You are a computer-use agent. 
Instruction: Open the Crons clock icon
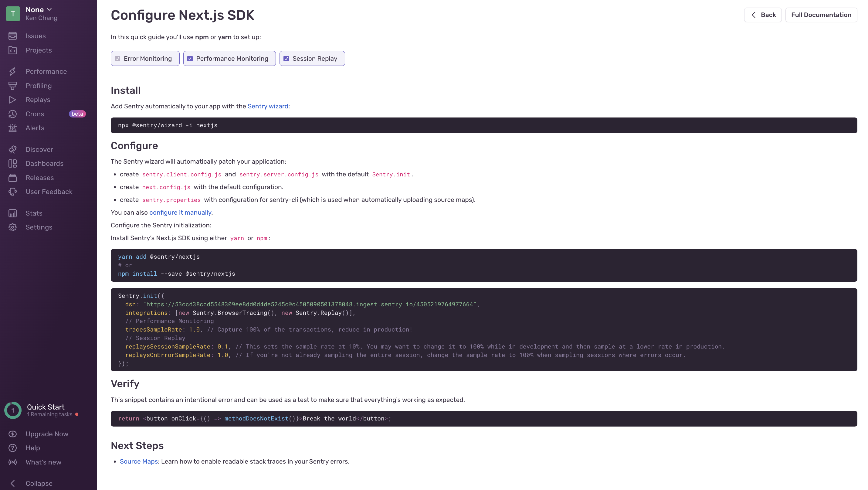(12, 114)
